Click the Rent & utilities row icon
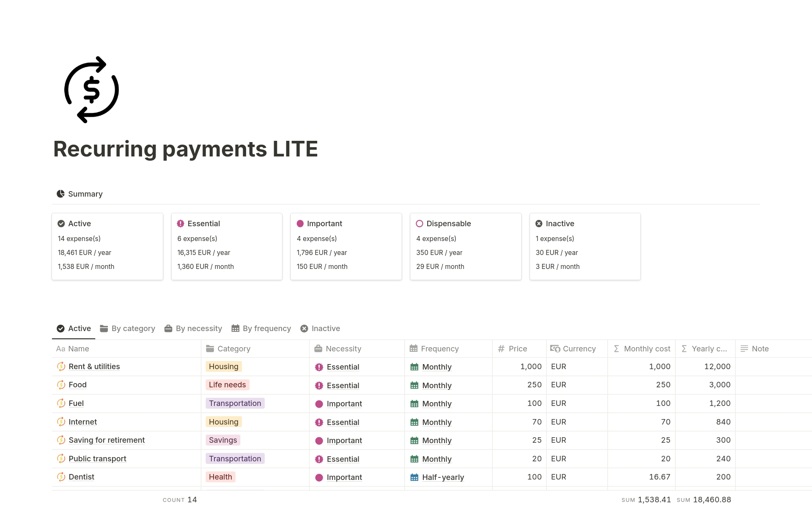 [61, 367]
